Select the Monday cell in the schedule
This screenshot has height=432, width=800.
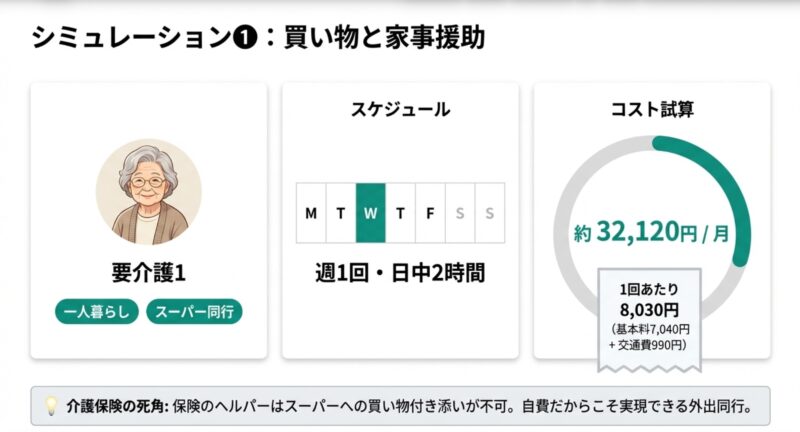[311, 213]
